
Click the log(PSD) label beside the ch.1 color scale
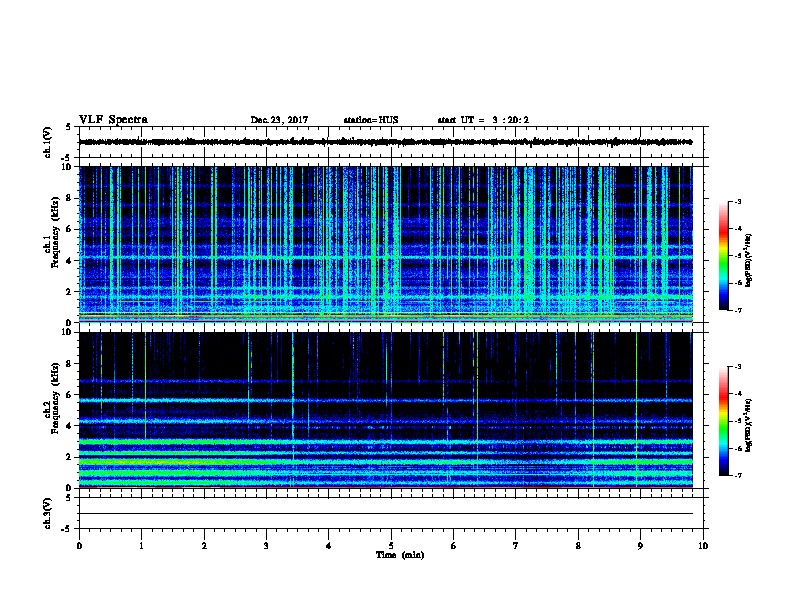point(749,260)
